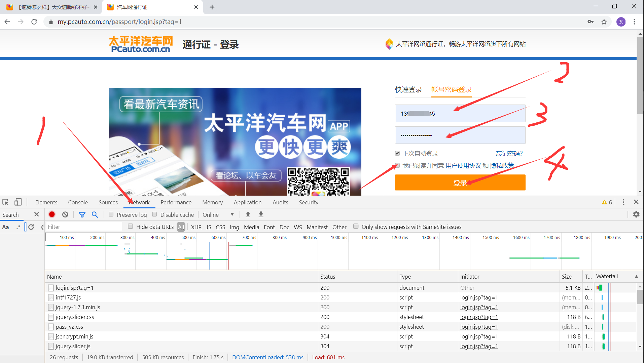
Task: Open the Performance tab
Action: tap(176, 202)
